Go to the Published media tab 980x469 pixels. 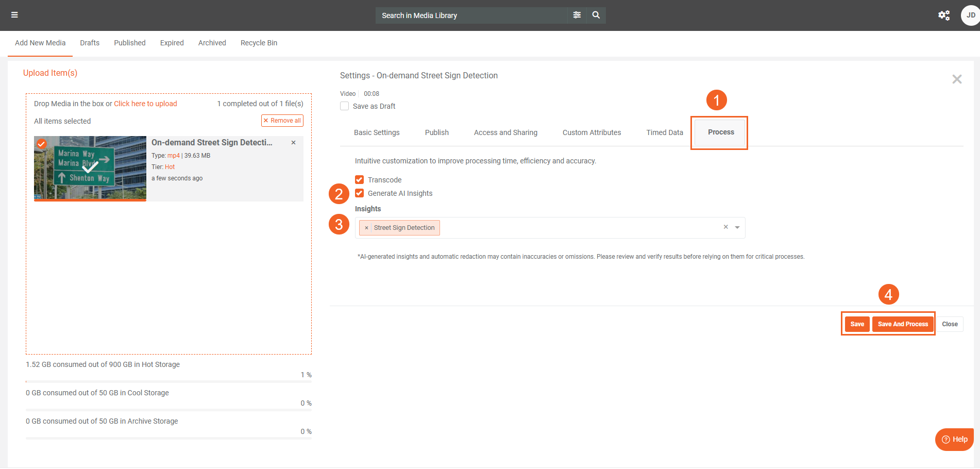tap(129, 43)
